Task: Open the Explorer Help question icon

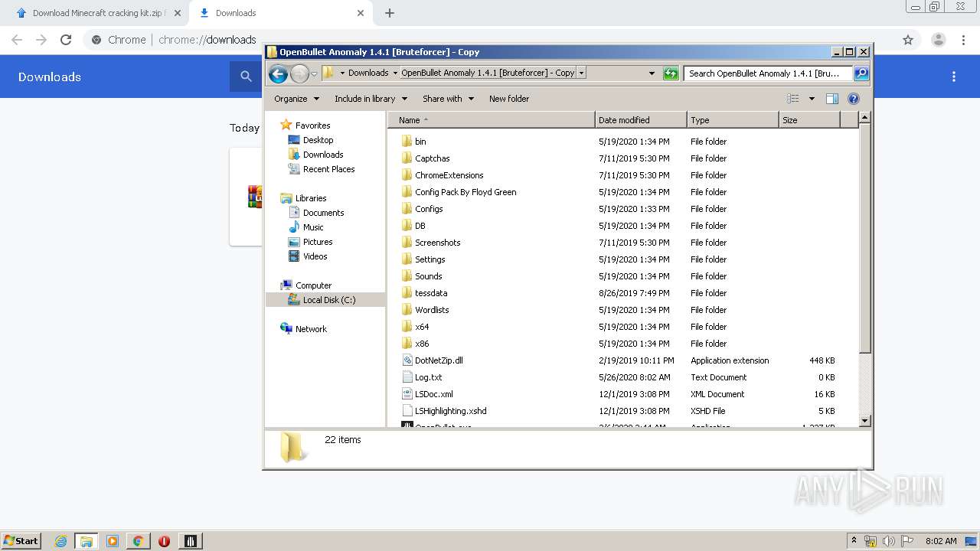Action: click(x=854, y=99)
